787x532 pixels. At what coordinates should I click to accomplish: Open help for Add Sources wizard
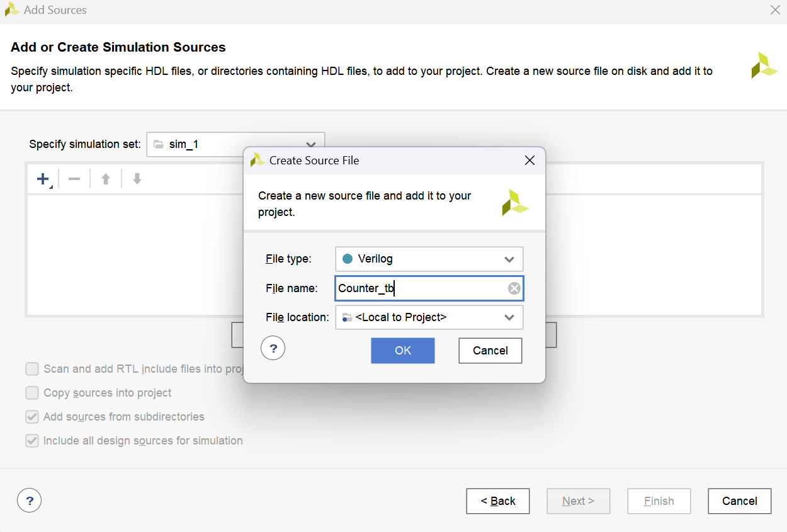pyautogui.click(x=30, y=501)
